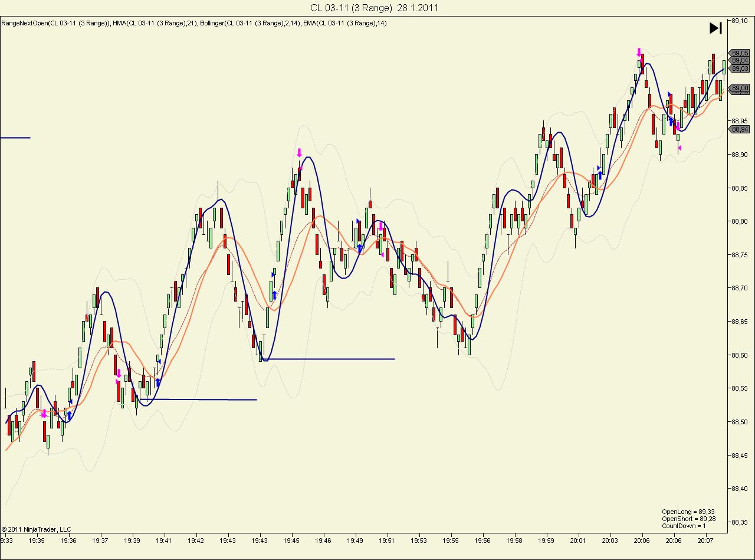The image size is (755, 560).
Task: Click the 19:46 time axis label
Action: click(x=324, y=540)
